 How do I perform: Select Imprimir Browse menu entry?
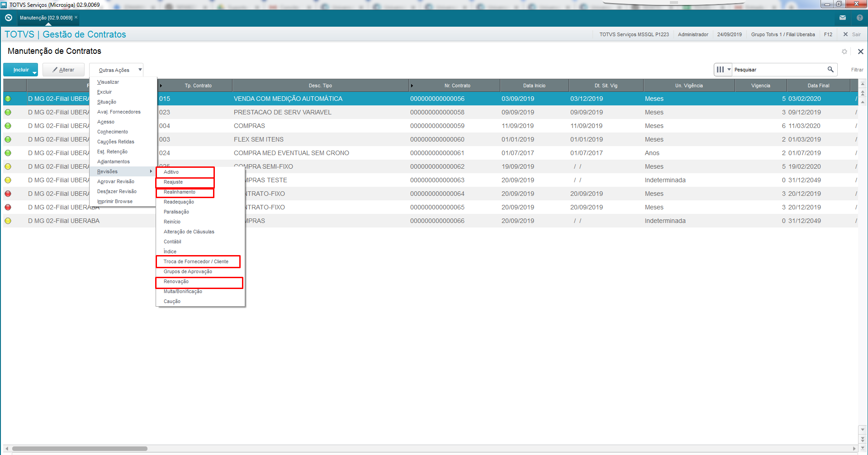tap(123, 201)
